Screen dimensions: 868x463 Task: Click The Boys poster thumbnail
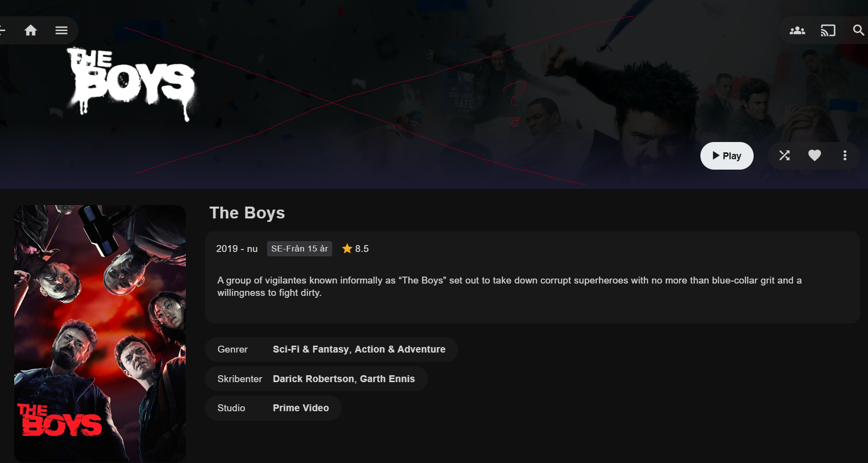[100, 333]
